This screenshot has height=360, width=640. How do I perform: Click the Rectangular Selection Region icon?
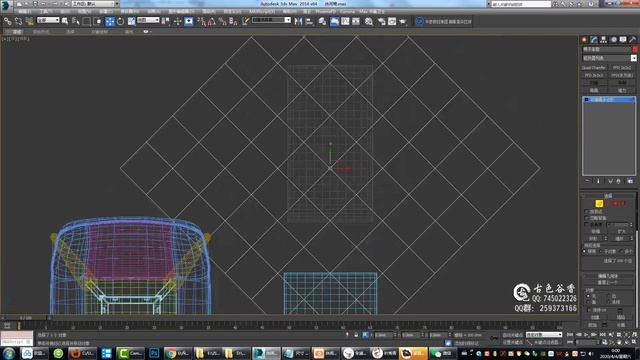pos(87,21)
